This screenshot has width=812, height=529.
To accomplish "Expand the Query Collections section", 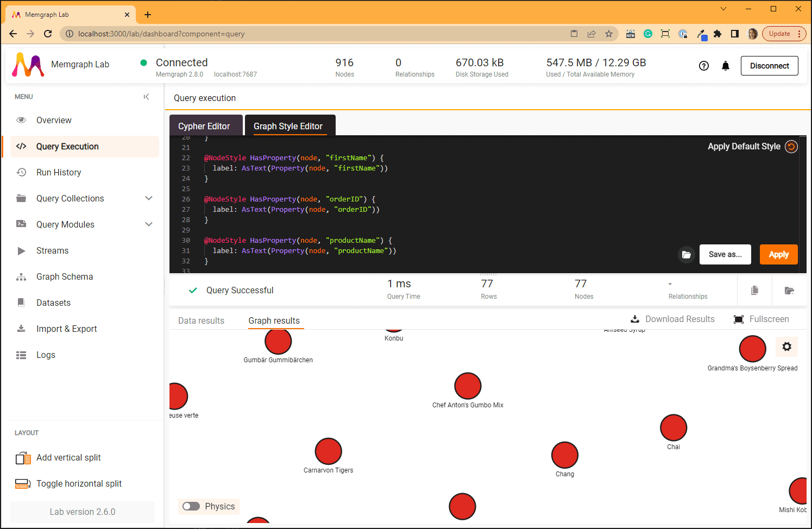I will point(149,198).
